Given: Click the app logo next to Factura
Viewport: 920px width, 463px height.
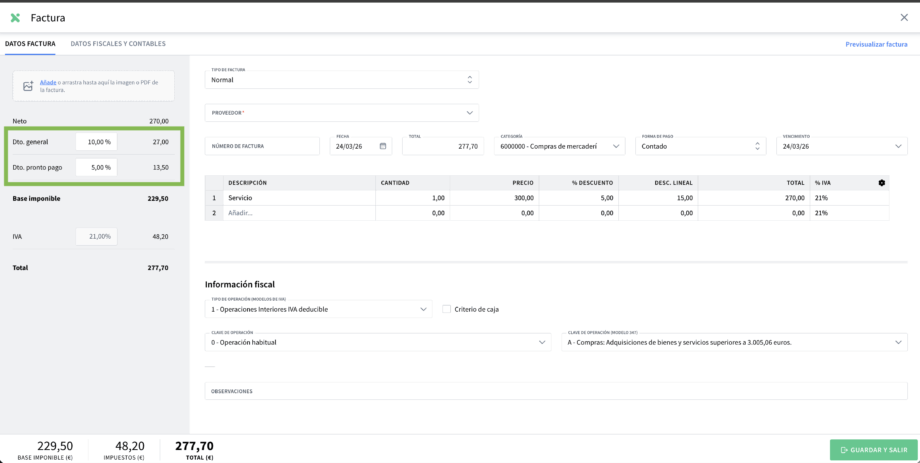Looking at the screenshot, I should point(15,17).
